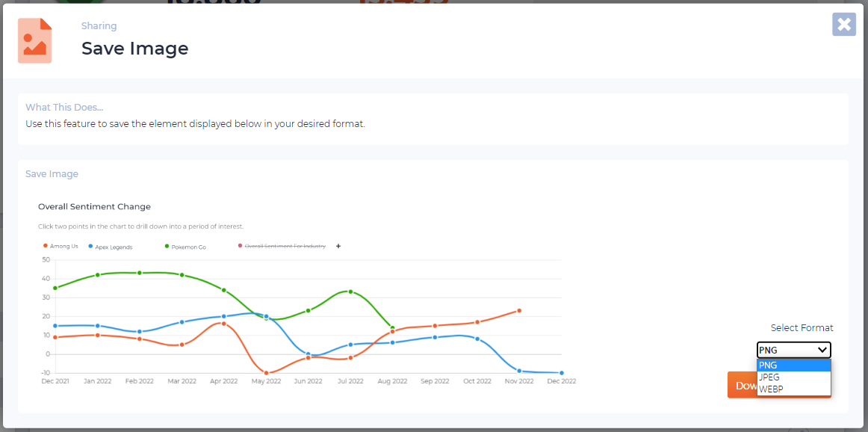Click the green Pokemon Go legend dot
The height and width of the screenshot is (432, 868).
[x=167, y=246]
